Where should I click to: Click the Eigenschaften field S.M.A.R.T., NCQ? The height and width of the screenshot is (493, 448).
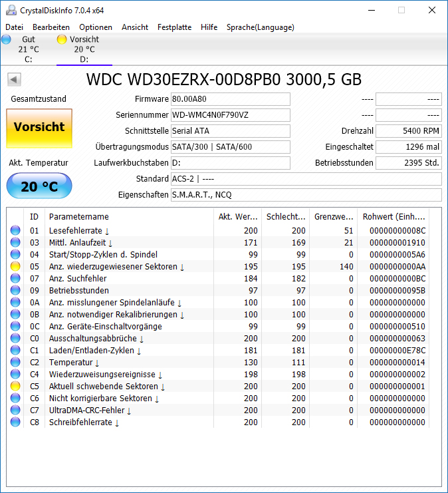[x=306, y=195]
